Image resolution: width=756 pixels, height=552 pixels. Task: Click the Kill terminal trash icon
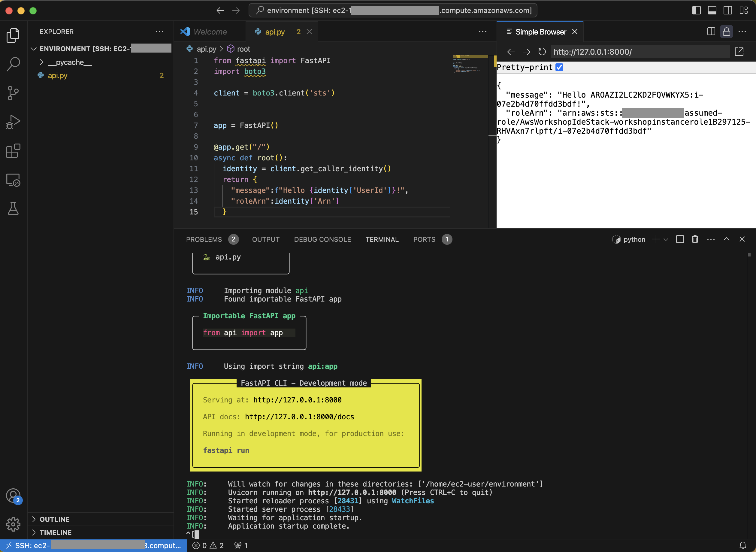click(695, 239)
